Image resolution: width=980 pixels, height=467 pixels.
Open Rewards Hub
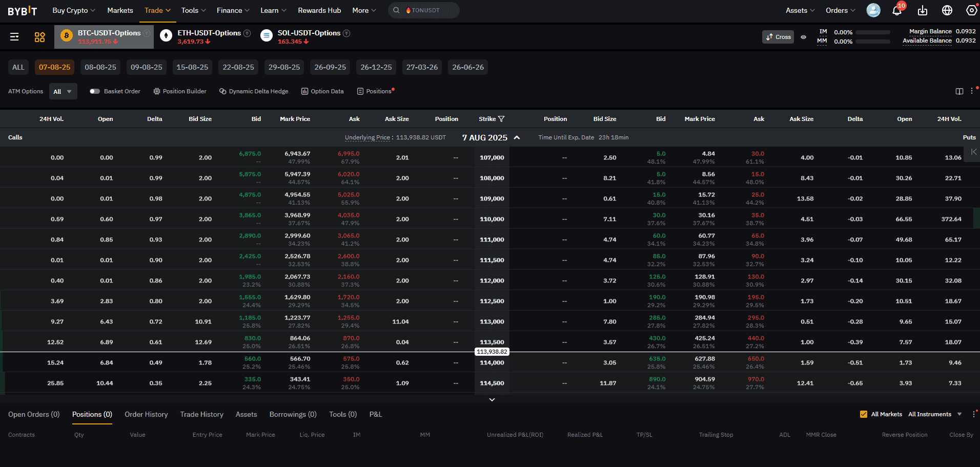[x=319, y=10]
